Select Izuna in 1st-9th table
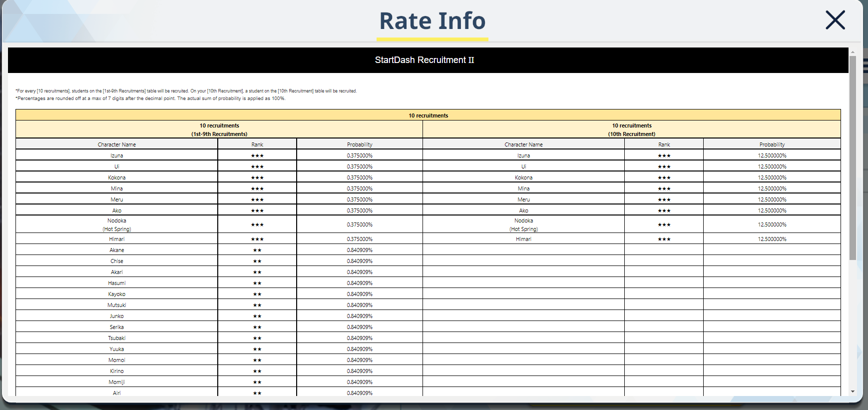This screenshot has height=410, width=868. [117, 155]
